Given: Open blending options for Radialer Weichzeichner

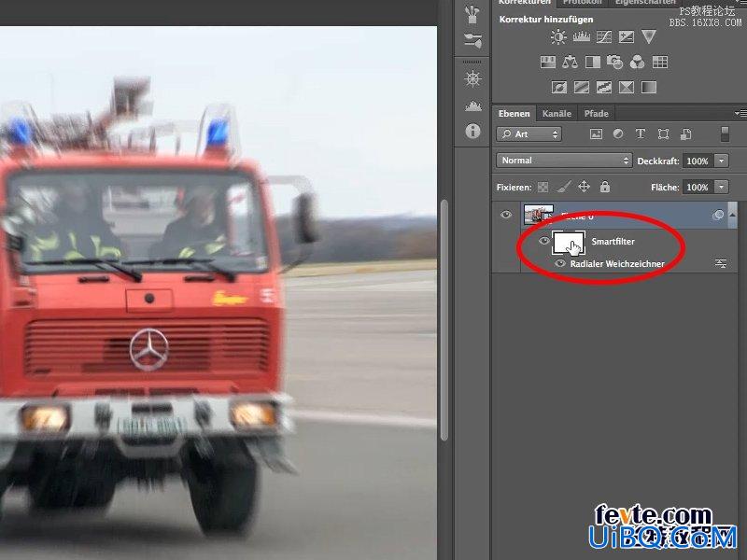Looking at the screenshot, I should 720,263.
